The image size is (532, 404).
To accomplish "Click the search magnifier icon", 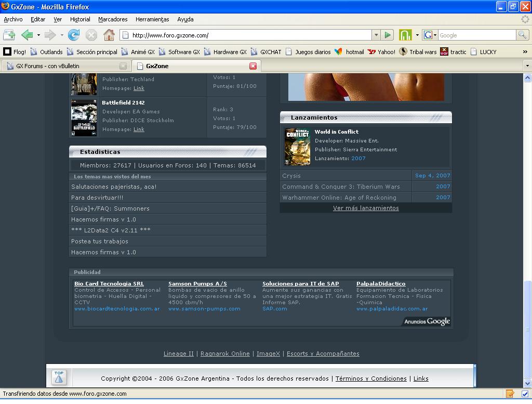I will pyautogui.click(x=523, y=35).
